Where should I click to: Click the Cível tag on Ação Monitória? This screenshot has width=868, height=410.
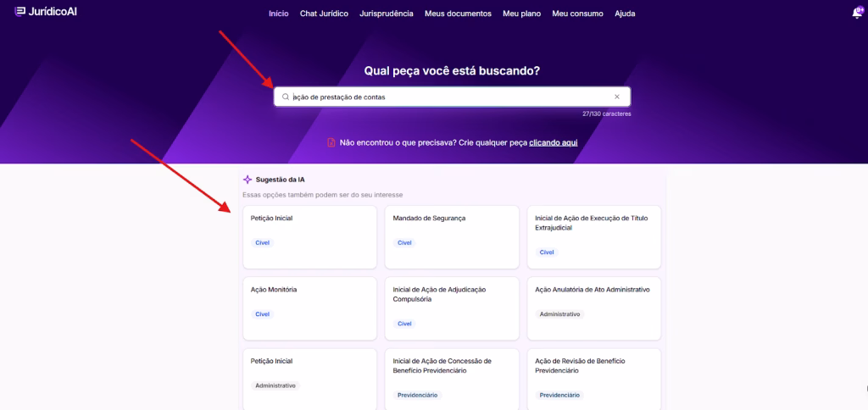pos(263,314)
